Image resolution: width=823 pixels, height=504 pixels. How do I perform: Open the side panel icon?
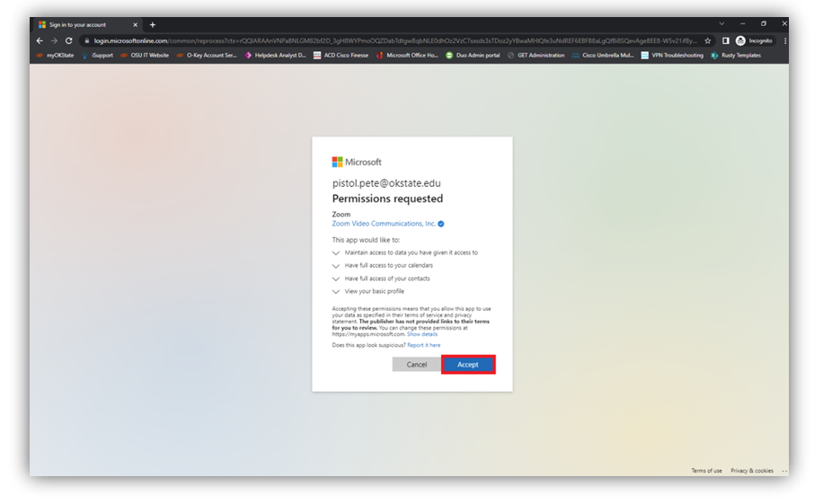(x=725, y=40)
